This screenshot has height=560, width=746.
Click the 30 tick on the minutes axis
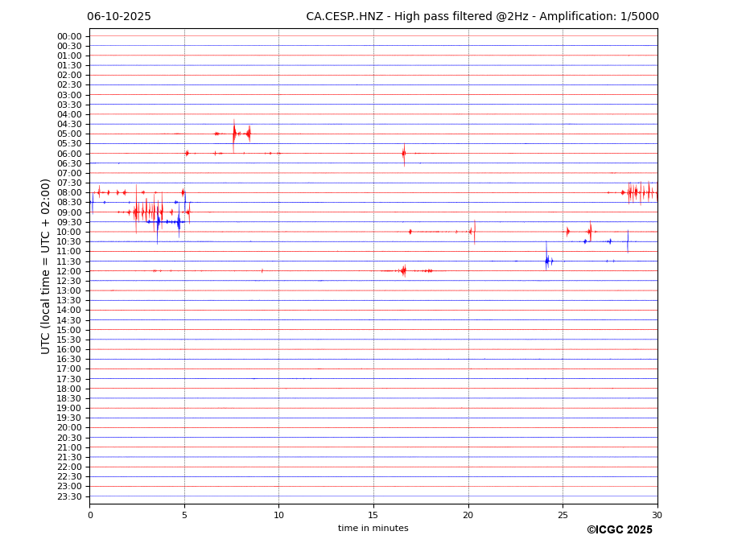[x=657, y=515]
